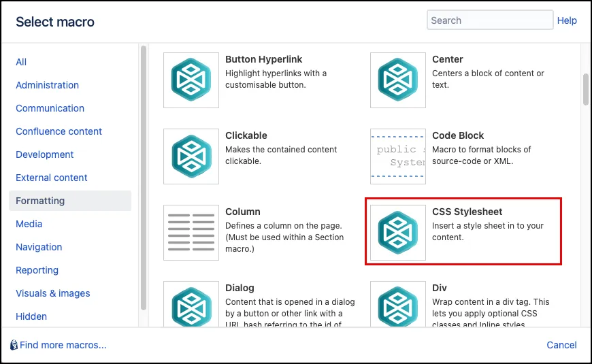Click the Button Hyperlink macro icon
The width and height of the screenshot is (592, 364).
(191, 80)
